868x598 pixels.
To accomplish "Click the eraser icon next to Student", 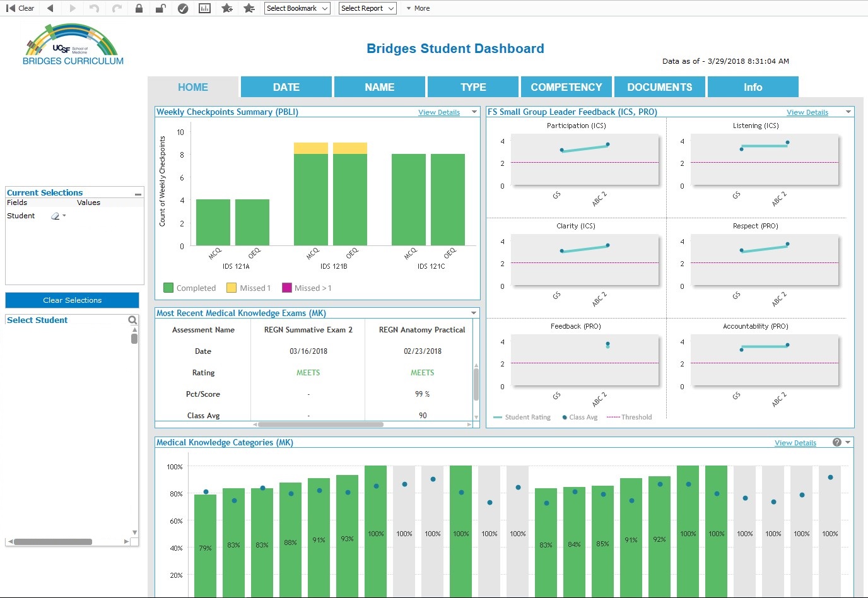I will (x=56, y=216).
